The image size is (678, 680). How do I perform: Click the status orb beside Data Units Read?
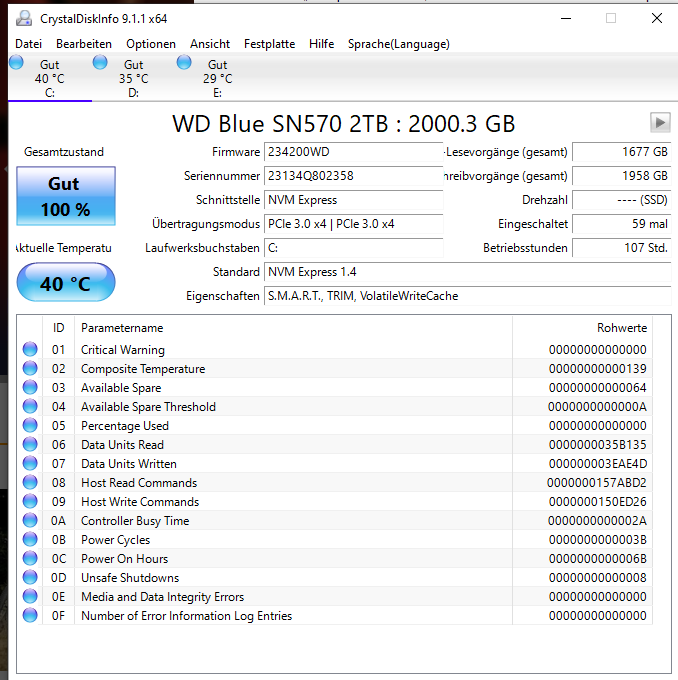(x=30, y=445)
